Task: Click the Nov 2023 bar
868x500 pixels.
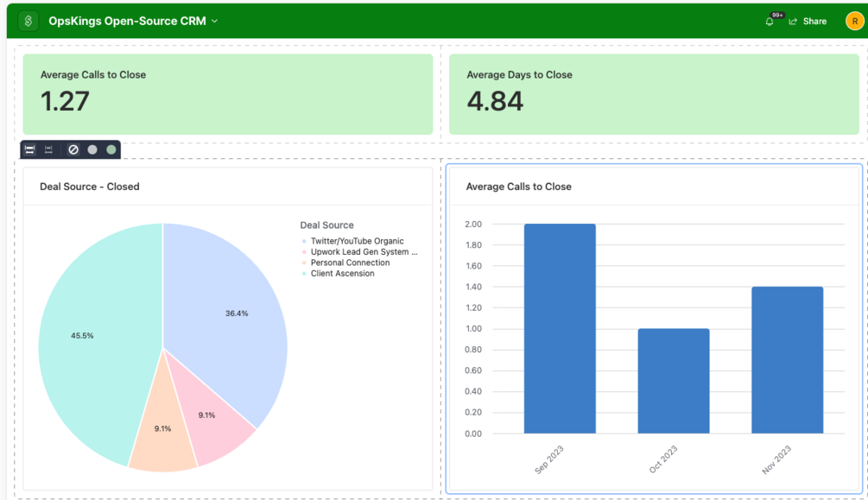Action: (x=787, y=360)
